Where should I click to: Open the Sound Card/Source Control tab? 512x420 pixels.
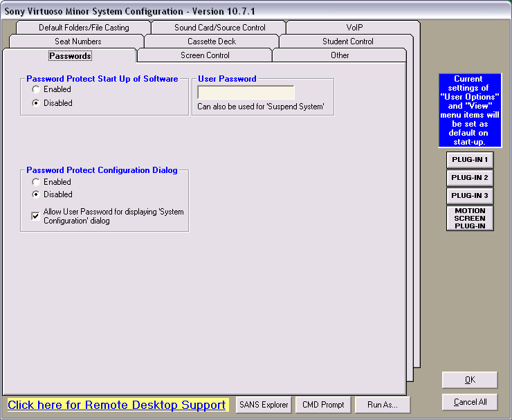coord(219,28)
